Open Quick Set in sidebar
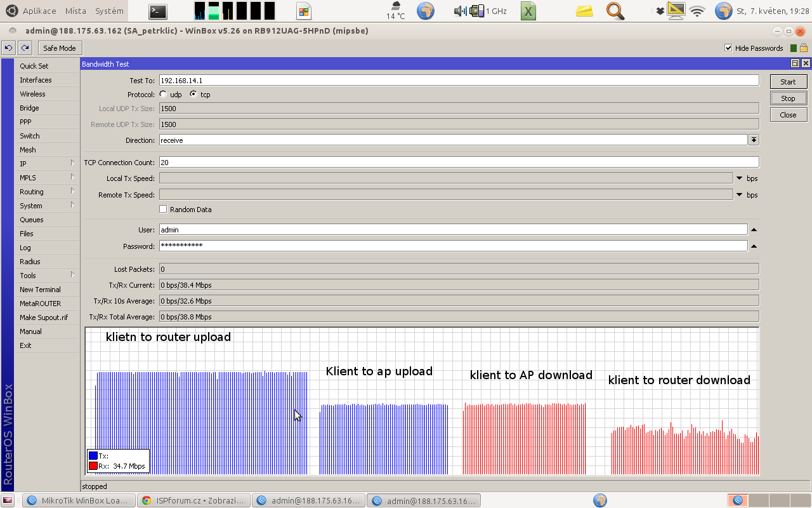 pos(48,66)
